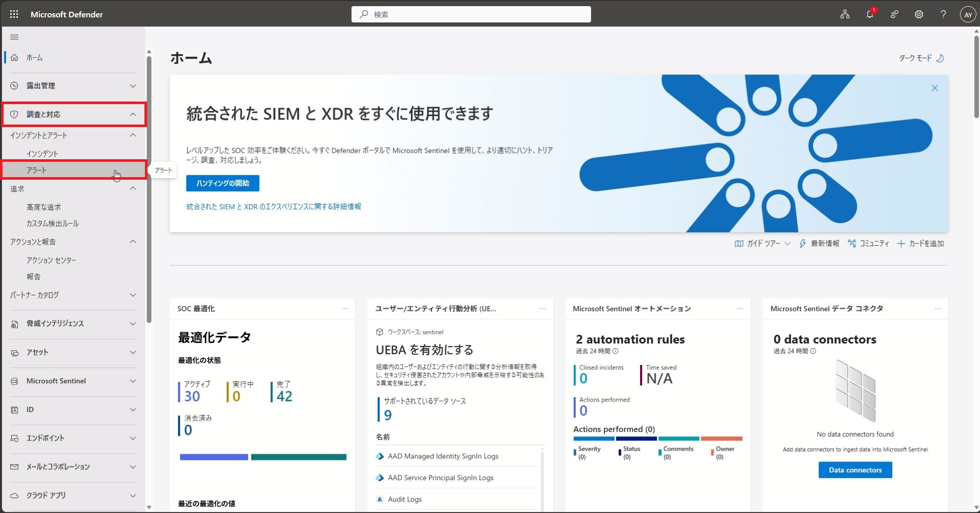Collapse the アクションと報告 group chevron
980x513 pixels.
click(x=133, y=241)
